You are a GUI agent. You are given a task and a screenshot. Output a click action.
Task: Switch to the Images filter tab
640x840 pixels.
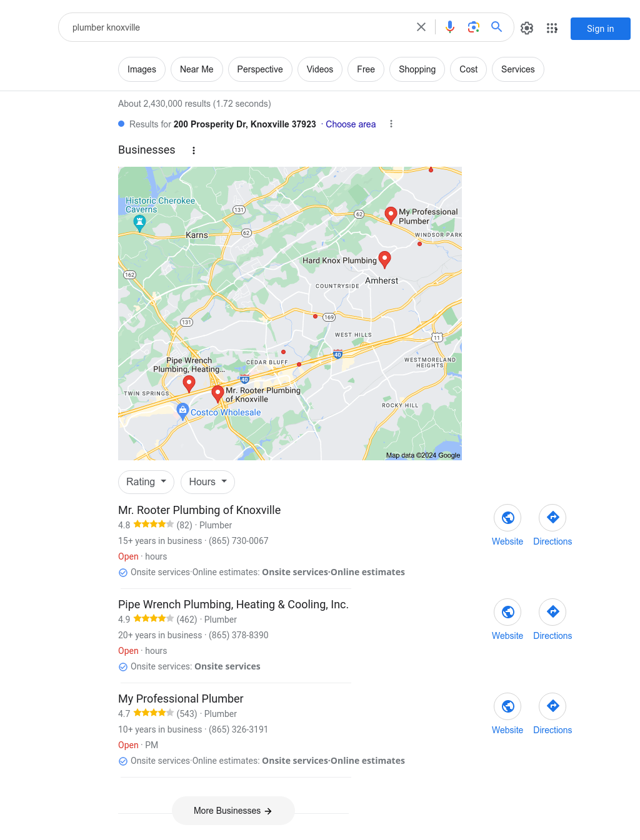142,69
